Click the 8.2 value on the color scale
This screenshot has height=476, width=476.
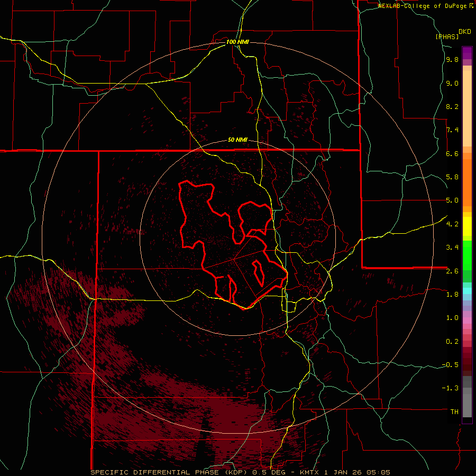click(x=452, y=106)
